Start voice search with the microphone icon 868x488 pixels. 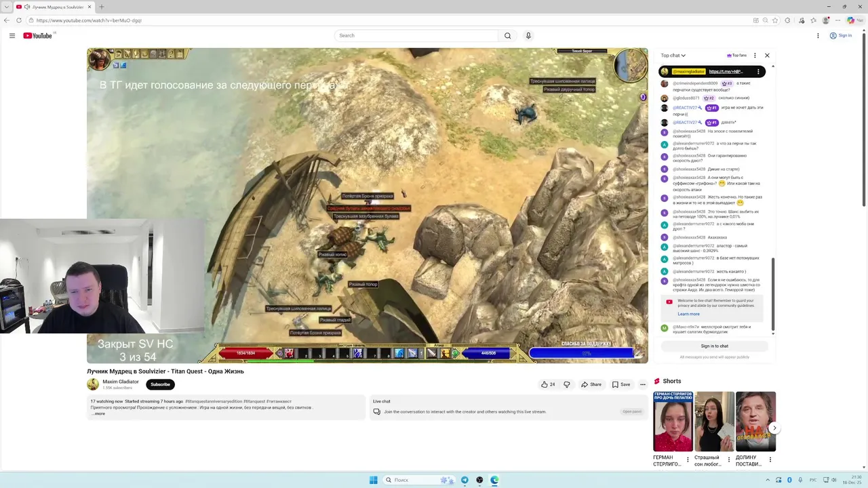[528, 35]
